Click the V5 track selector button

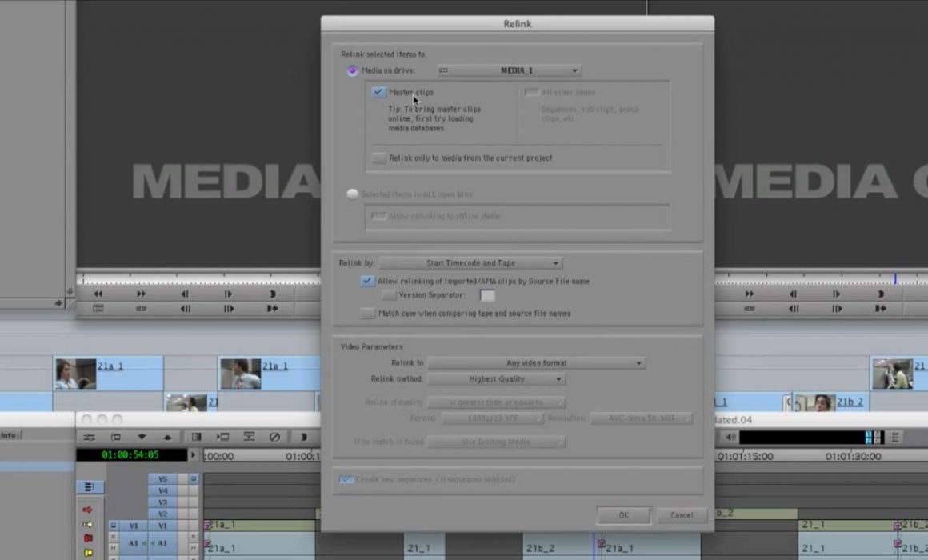(x=162, y=479)
